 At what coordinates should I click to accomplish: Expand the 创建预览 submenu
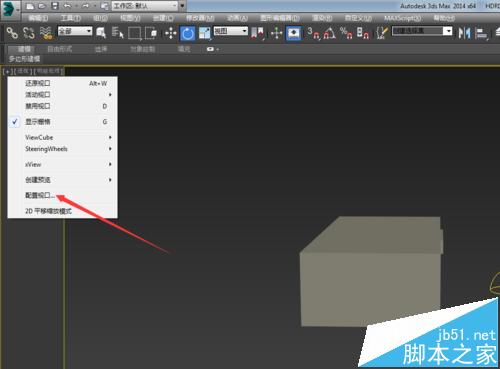pos(62,180)
